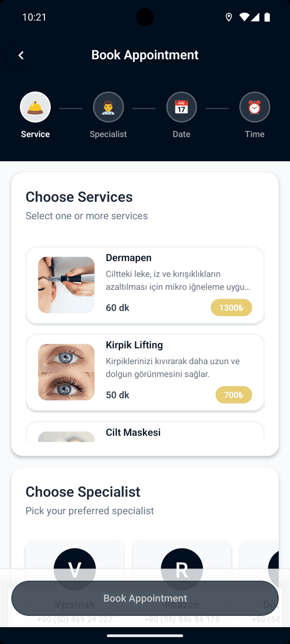The height and width of the screenshot is (644, 290).
Task: Select the Kirpik Lifting service title
Action: click(x=134, y=345)
